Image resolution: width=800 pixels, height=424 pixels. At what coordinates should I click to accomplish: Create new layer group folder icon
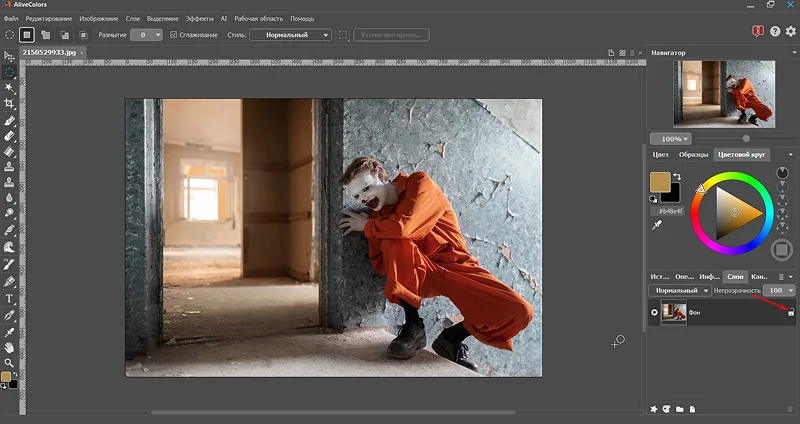(680, 409)
